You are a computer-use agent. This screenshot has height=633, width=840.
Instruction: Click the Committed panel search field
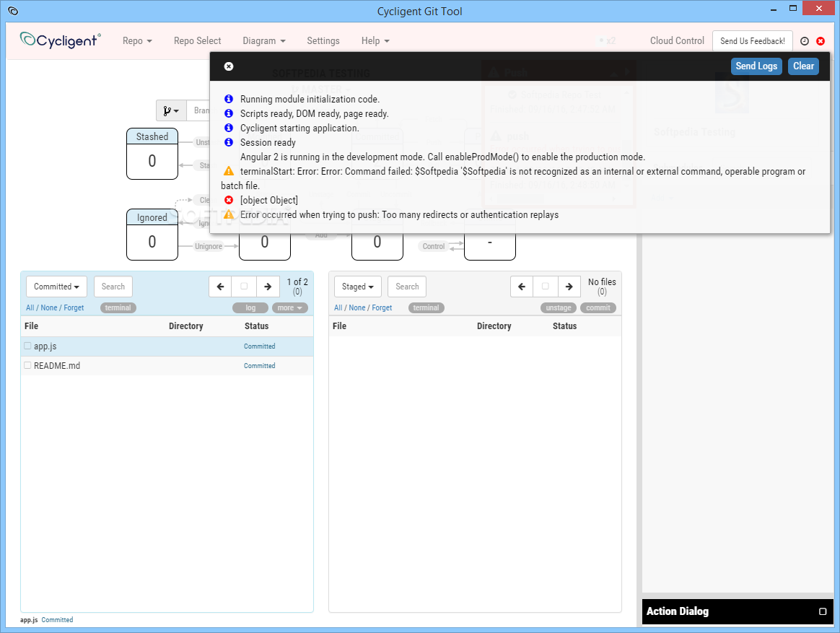point(113,287)
